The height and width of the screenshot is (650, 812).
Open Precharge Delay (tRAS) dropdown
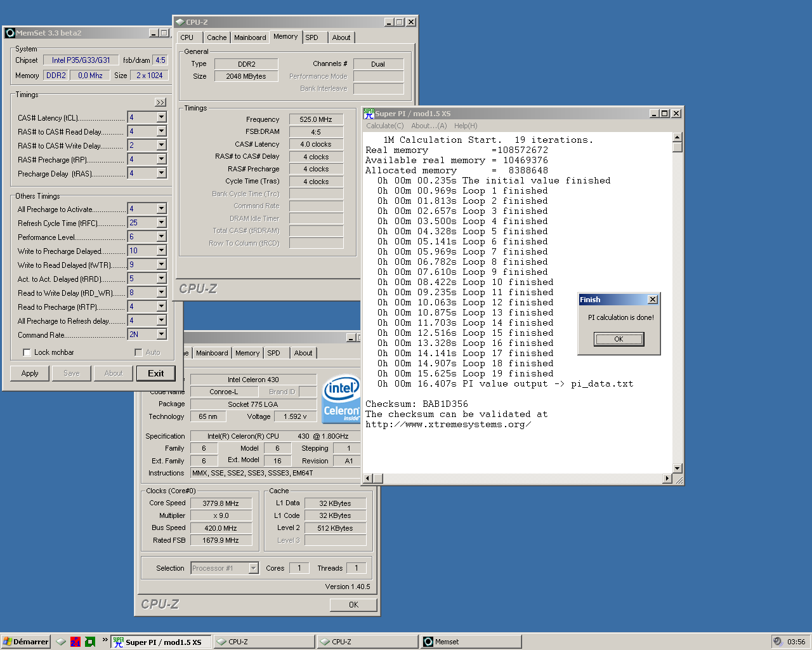161,173
